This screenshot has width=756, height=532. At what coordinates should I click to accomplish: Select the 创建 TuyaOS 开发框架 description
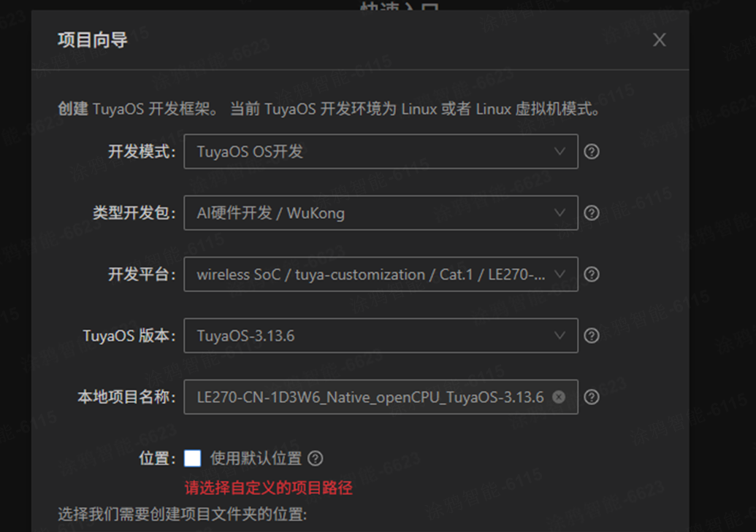pyautogui.click(x=329, y=109)
